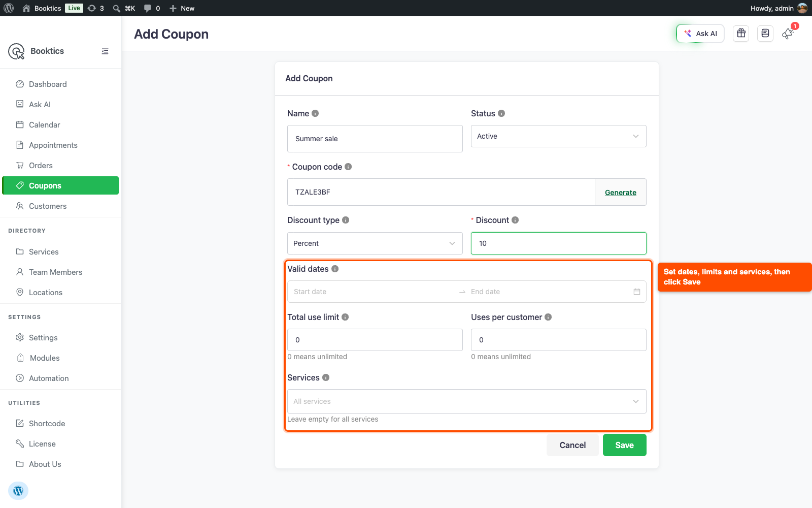Click the info icon beside Uses per customer
This screenshot has width=812, height=508.
point(548,317)
